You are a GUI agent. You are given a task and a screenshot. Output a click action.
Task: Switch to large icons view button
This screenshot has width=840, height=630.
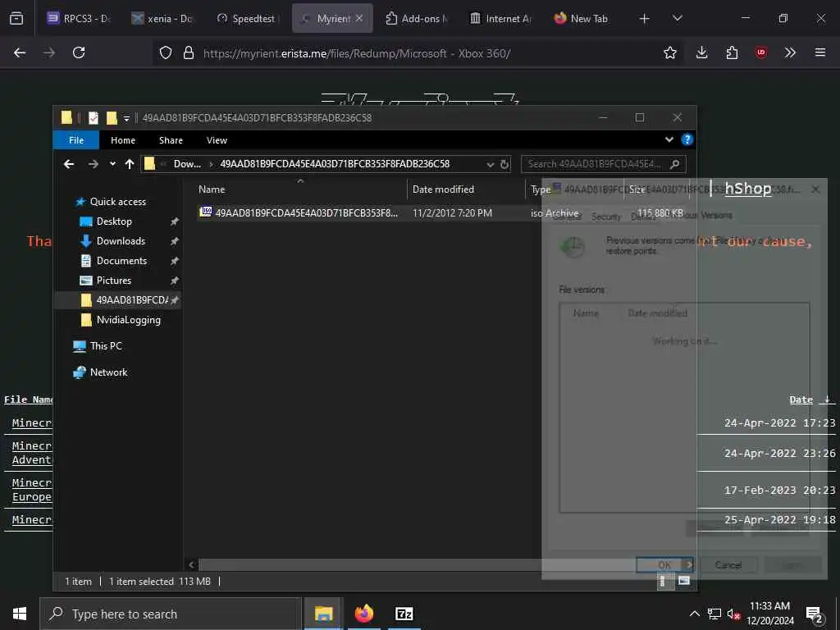[x=683, y=581]
